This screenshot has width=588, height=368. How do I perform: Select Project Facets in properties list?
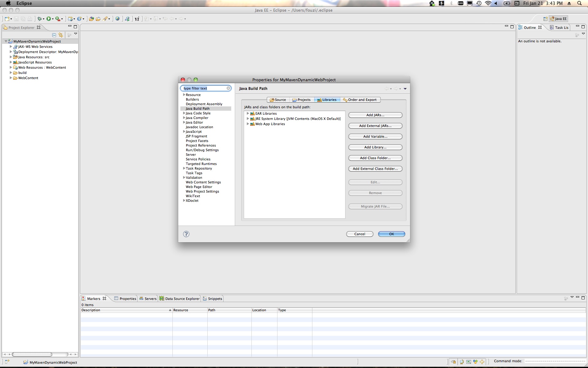coord(197,141)
